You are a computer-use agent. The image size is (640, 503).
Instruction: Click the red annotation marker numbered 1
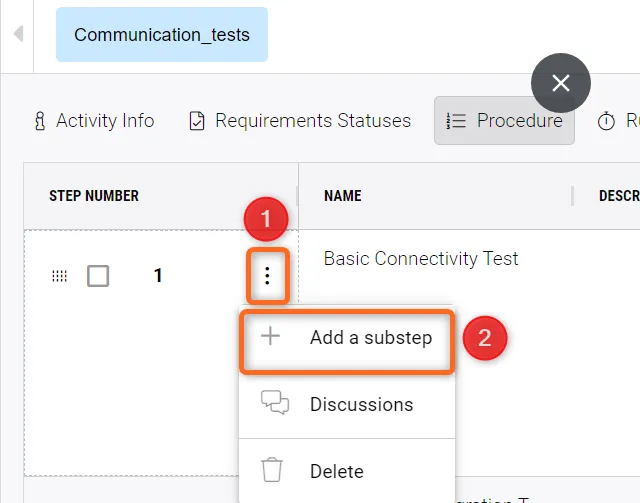[x=267, y=217]
